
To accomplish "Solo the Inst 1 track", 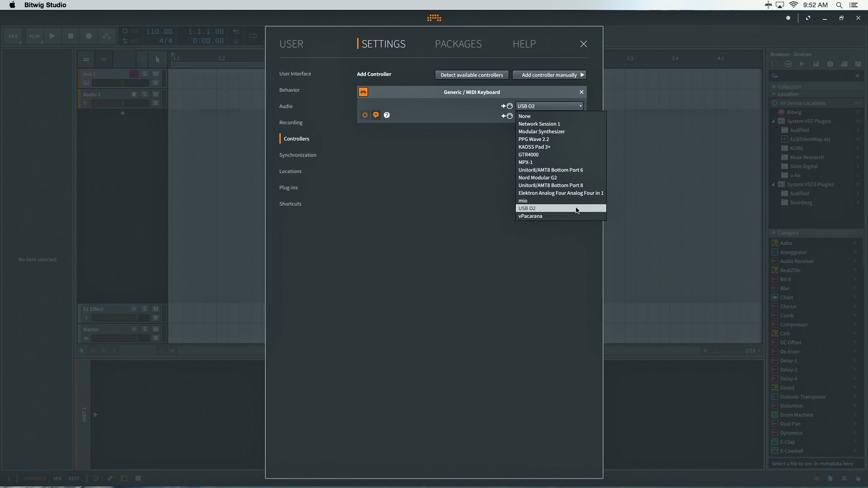I will tap(145, 74).
